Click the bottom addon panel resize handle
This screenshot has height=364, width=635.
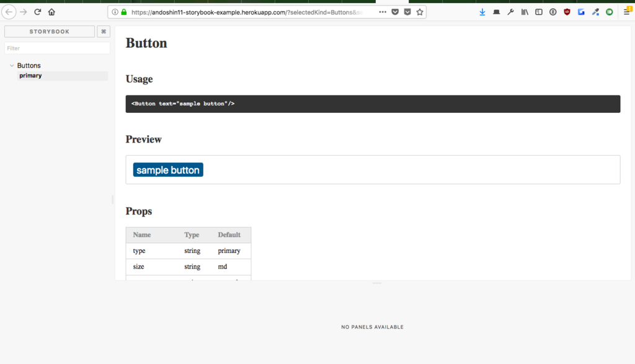point(377,283)
